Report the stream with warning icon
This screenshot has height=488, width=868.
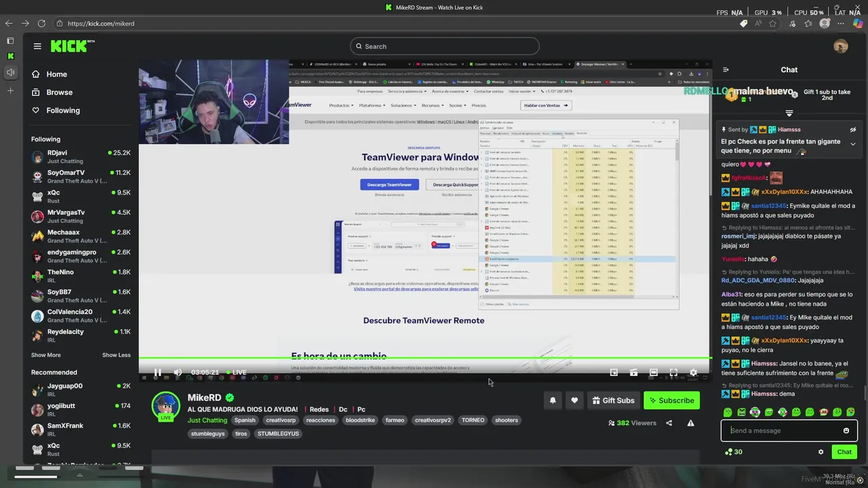pos(690,423)
